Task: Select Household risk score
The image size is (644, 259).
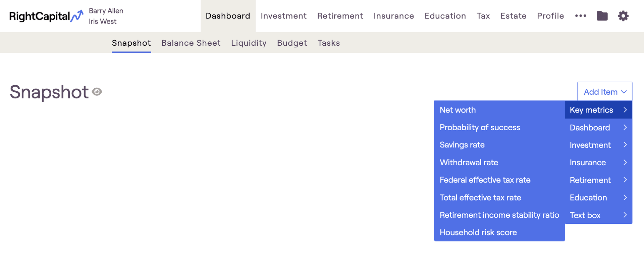Action: coord(478,232)
